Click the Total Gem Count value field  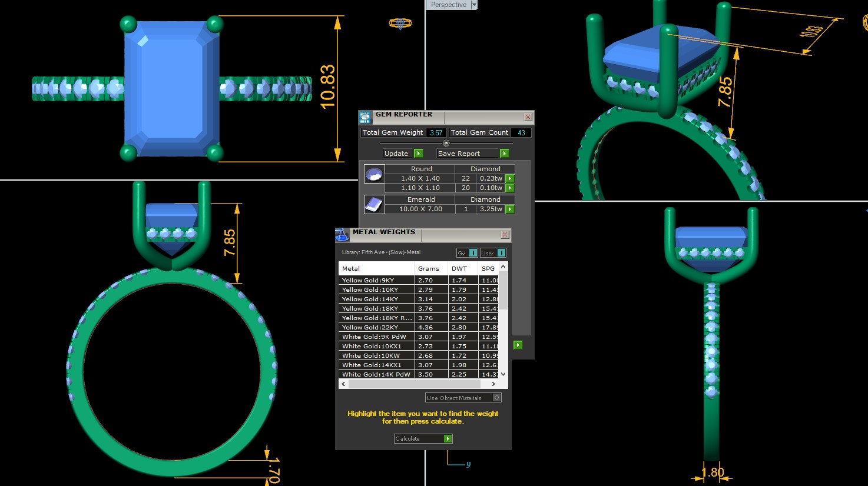click(x=521, y=132)
